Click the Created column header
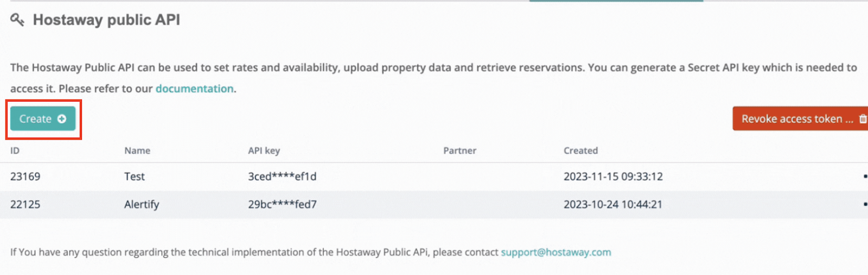This screenshot has width=868, height=275. (580, 151)
